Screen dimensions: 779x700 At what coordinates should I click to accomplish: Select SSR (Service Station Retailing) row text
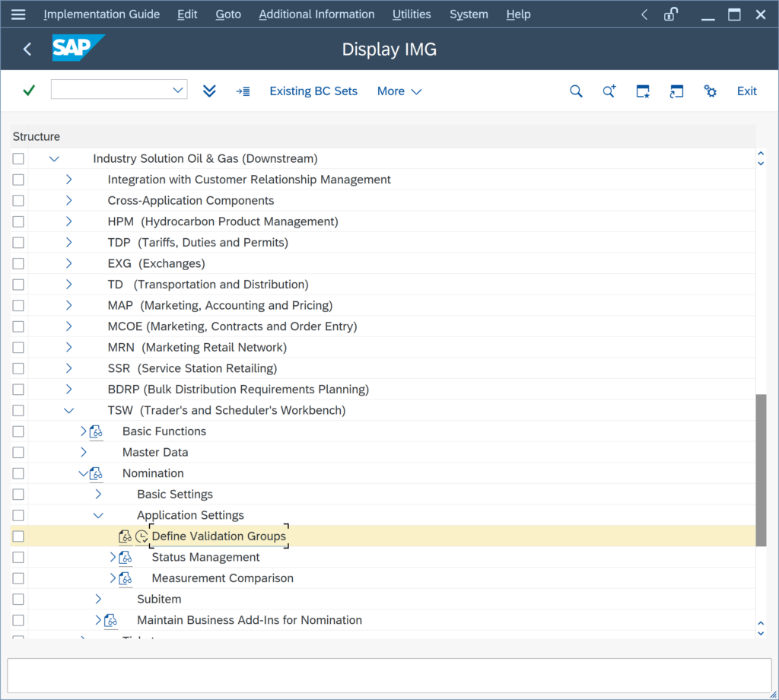click(x=192, y=368)
